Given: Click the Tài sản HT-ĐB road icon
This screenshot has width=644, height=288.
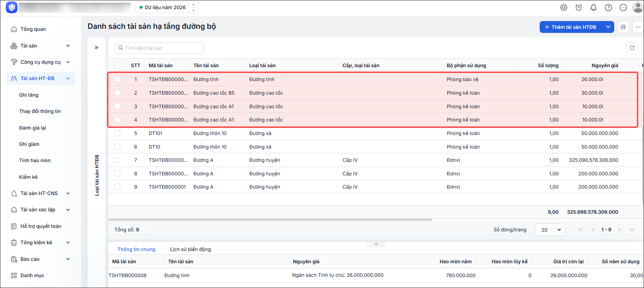Looking at the screenshot, I should (x=14, y=78).
